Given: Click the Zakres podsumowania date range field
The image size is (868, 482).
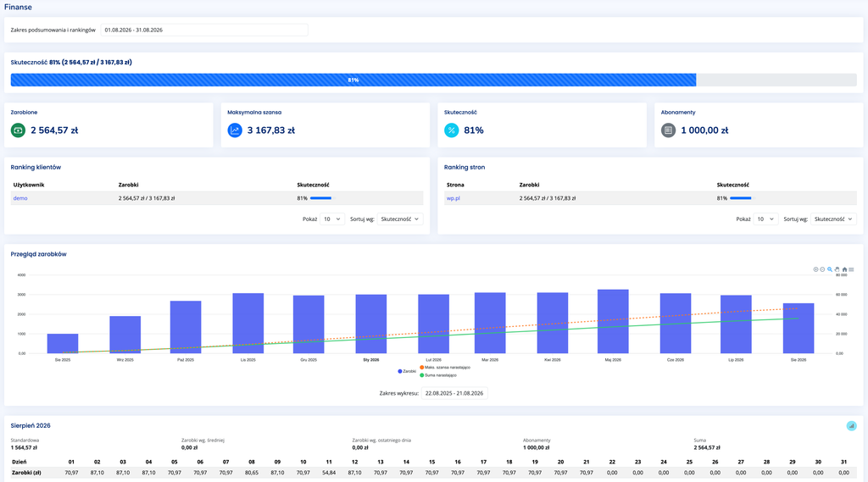Looking at the screenshot, I should tap(204, 30).
